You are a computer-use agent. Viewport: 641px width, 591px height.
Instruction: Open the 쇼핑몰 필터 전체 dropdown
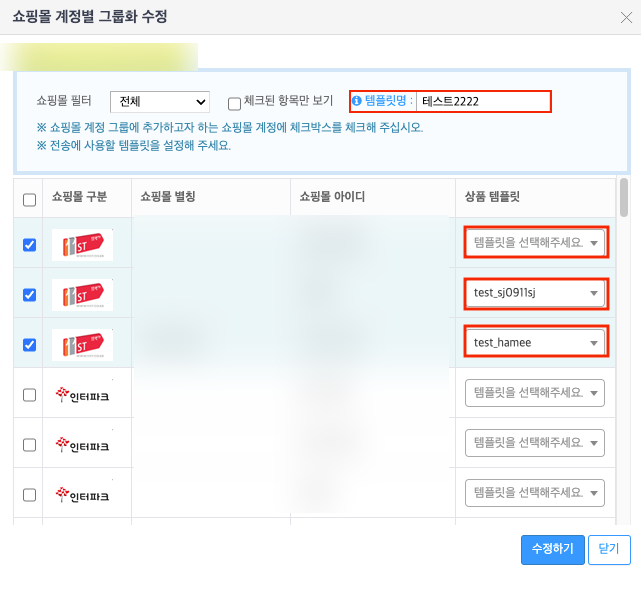tap(160, 101)
